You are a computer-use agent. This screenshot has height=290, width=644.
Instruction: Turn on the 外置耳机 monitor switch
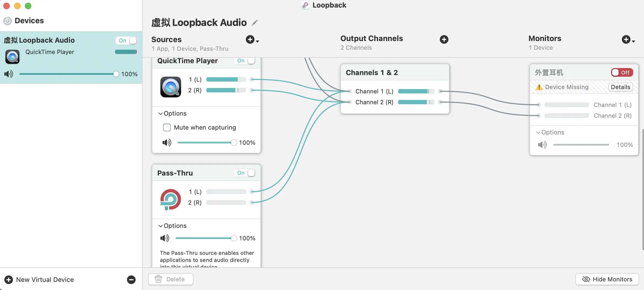coord(622,72)
